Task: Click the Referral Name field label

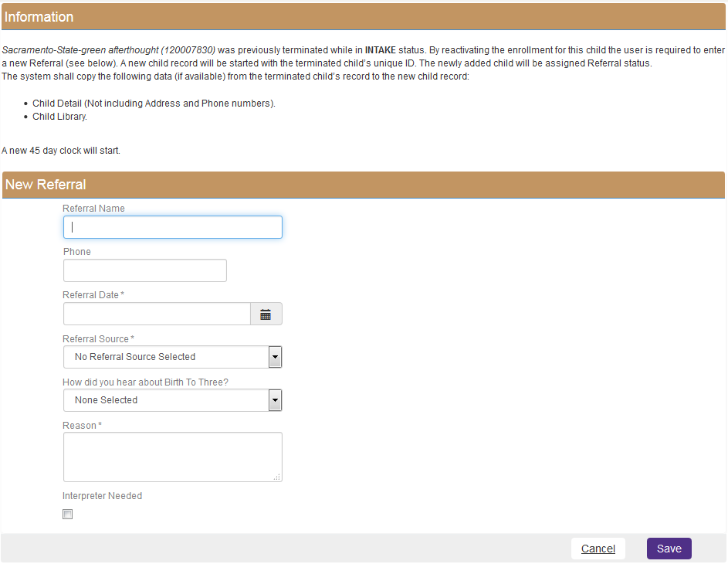Action: (93, 209)
